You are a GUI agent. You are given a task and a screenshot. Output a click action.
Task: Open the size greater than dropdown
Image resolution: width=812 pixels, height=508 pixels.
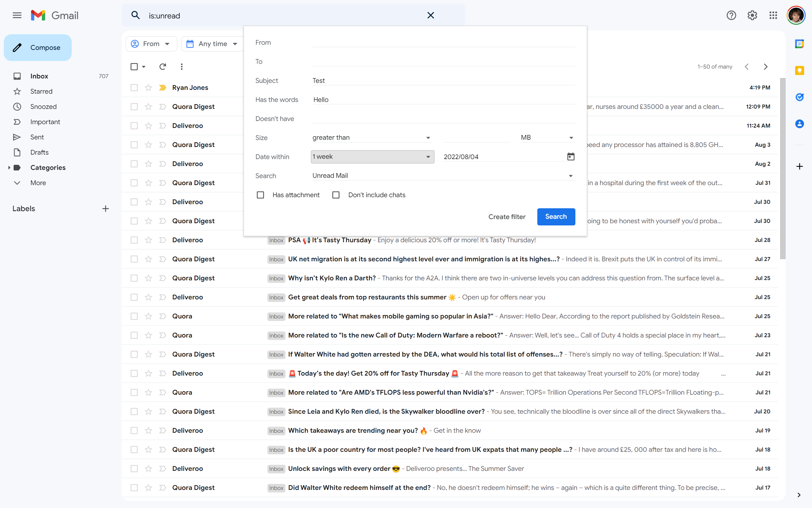pos(372,137)
